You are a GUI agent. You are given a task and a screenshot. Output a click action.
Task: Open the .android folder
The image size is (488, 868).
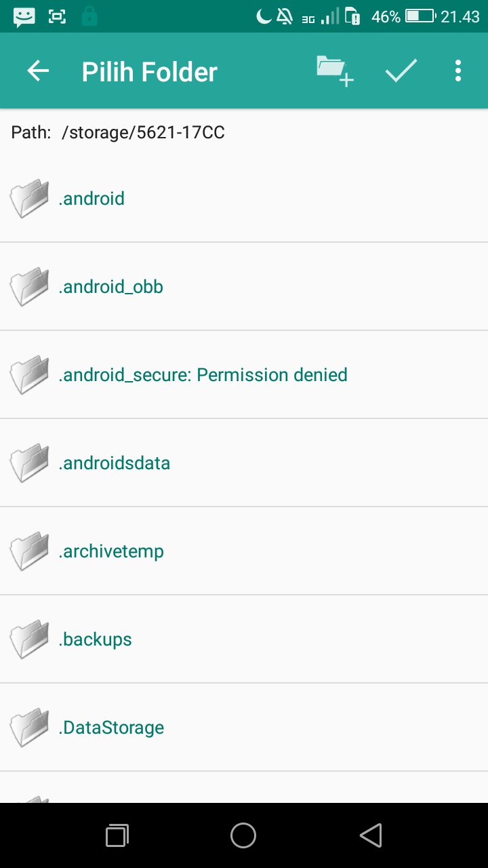[x=91, y=199]
